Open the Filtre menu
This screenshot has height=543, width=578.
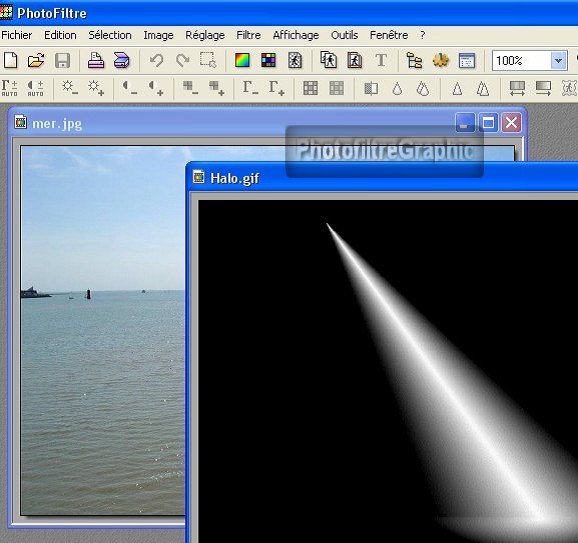pos(248,35)
